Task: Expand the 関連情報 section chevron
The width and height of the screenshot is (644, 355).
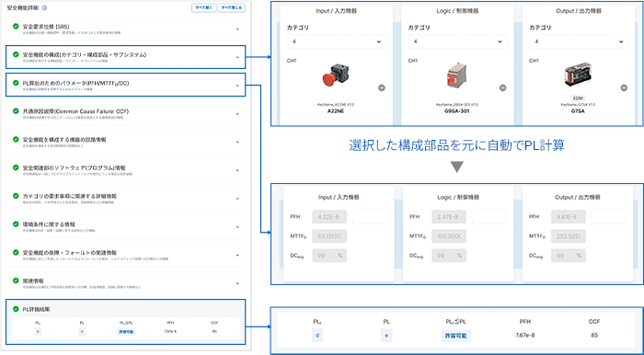Action: click(237, 283)
